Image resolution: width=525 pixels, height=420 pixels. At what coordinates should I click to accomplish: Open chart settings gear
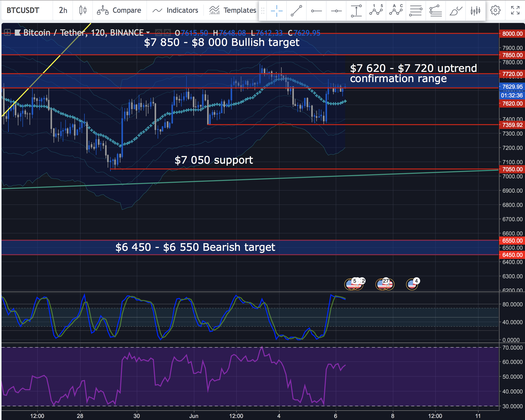coord(495,10)
